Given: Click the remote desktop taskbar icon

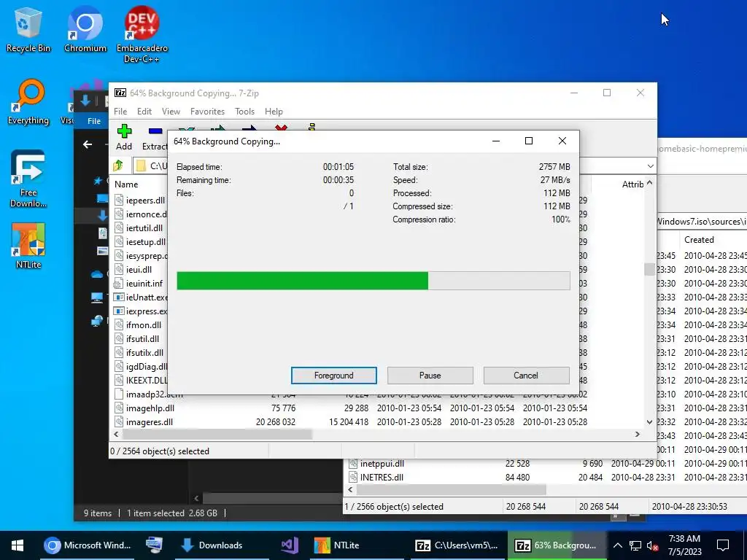Looking at the screenshot, I should [x=154, y=545].
